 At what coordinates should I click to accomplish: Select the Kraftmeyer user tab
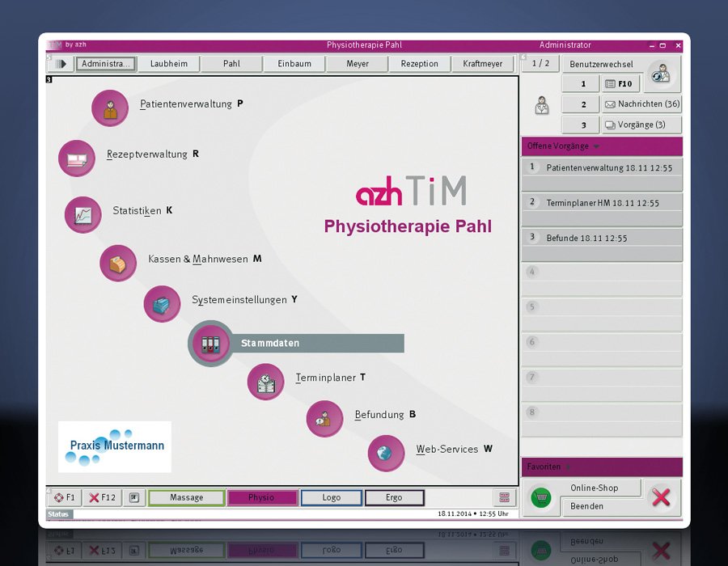(x=482, y=64)
